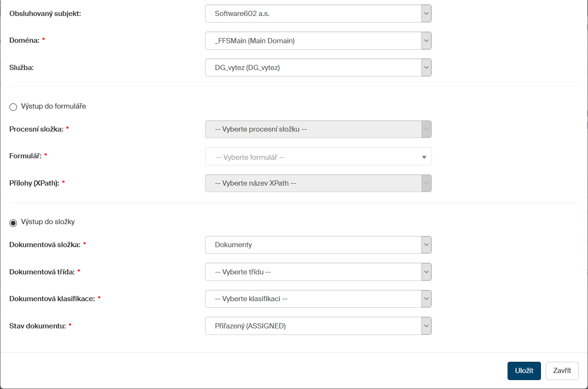
Task: Select the 'Výstup do složky' radio button
Action: [13, 222]
